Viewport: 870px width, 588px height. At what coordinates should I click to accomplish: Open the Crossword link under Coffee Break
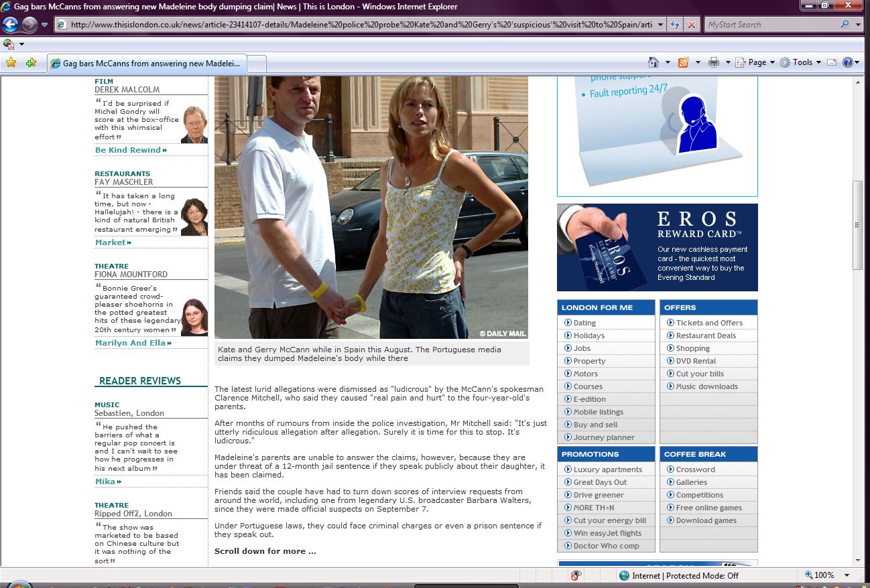(695, 469)
